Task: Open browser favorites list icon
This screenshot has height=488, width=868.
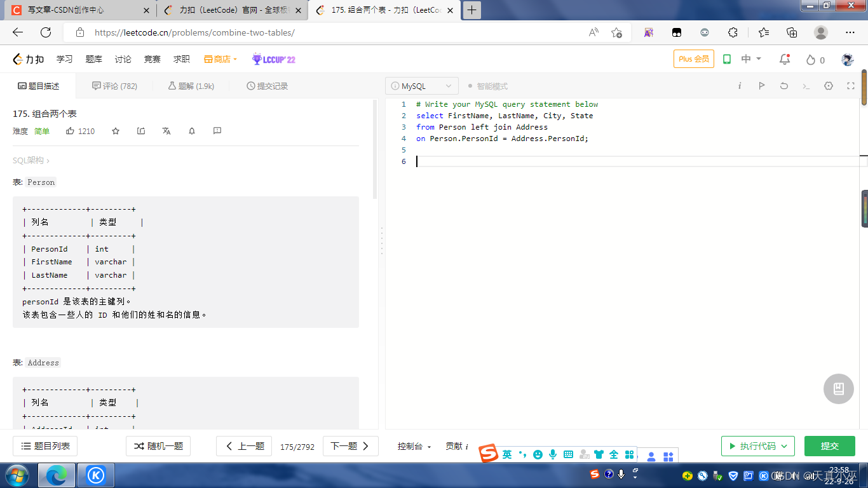Action: (763, 32)
